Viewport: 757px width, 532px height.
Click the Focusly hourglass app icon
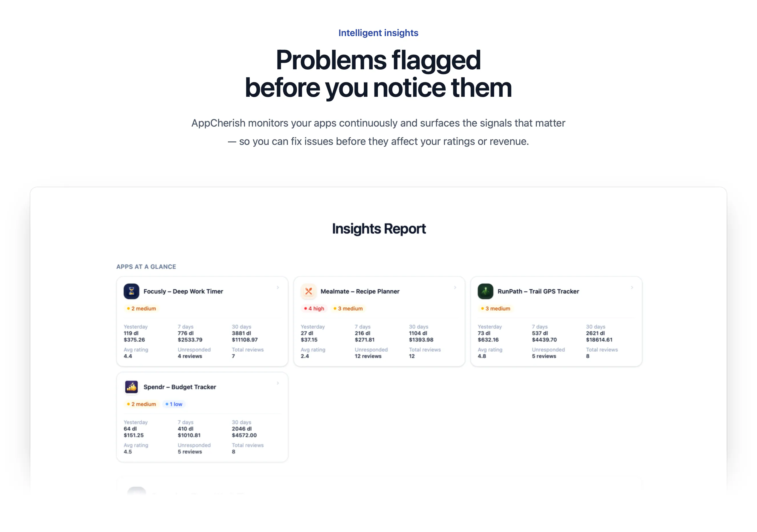(x=131, y=291)
